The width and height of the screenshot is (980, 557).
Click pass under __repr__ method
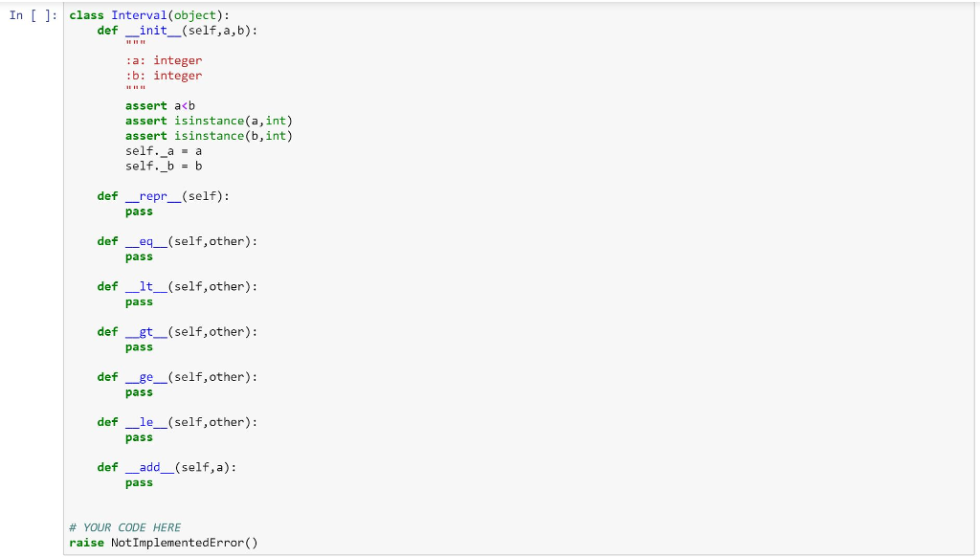point(139,212)
